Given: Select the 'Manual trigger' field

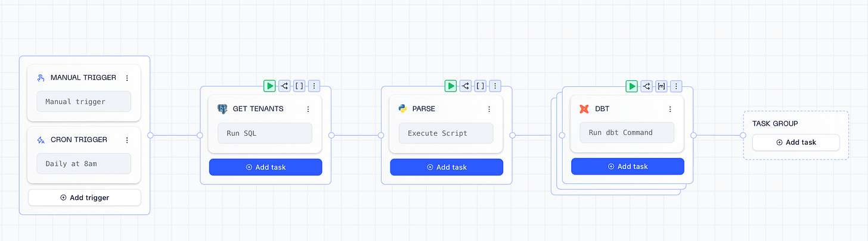Looking at the screenshot, I should [83, 102].
